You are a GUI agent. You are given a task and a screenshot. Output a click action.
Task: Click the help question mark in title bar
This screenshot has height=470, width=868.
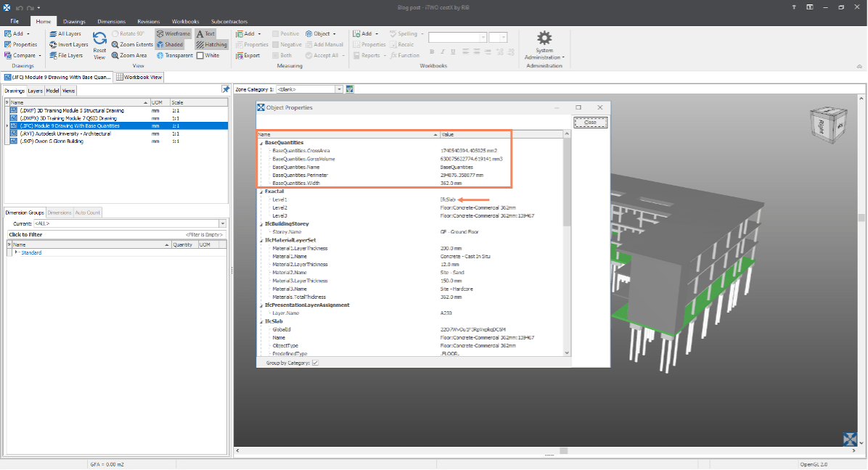pyautogui.click(x=794, y=7)
